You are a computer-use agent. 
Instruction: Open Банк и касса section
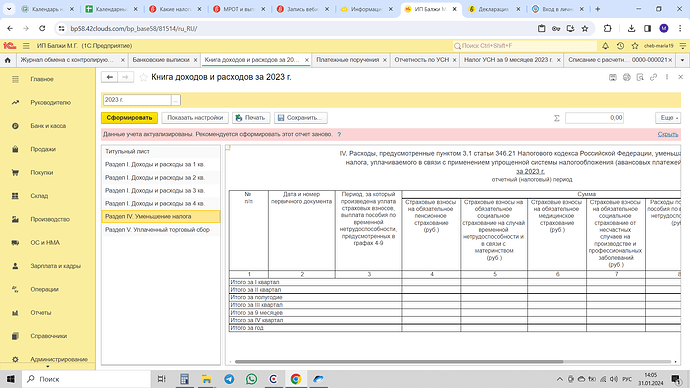point(48,126)
